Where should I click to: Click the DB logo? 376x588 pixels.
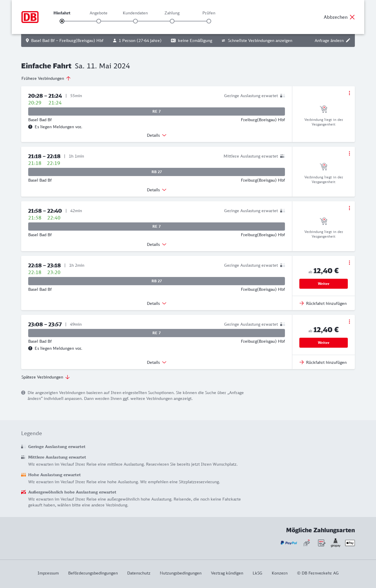point(30,17)
